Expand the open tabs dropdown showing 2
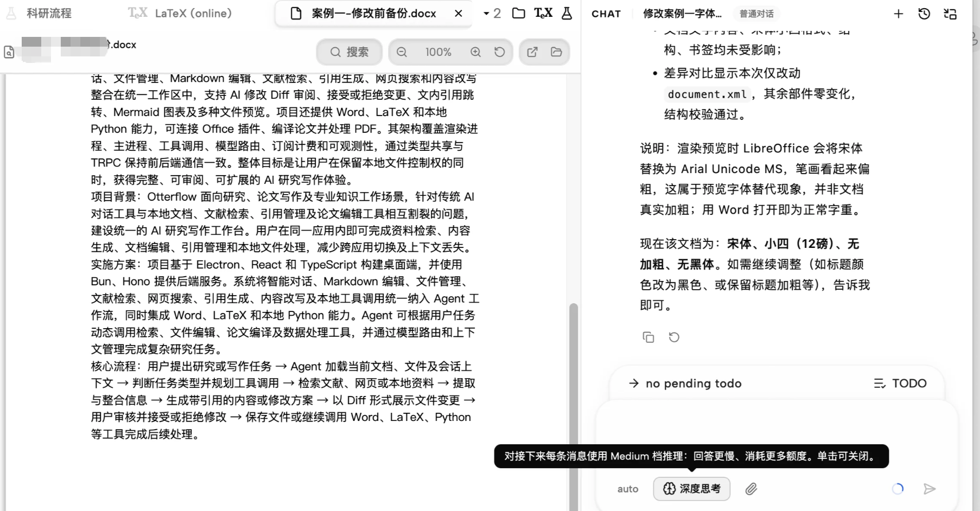 click(492, 14)
